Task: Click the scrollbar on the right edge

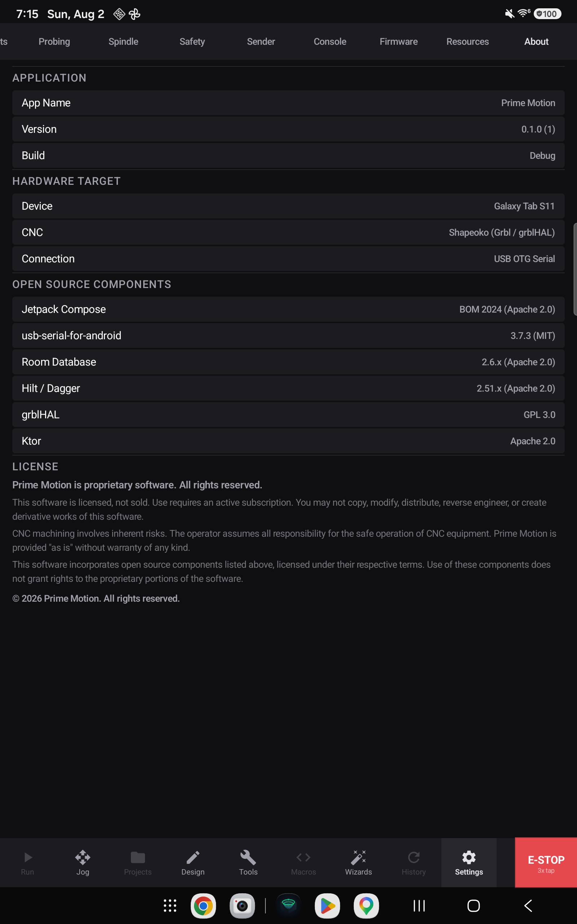Action: coord(575,269)
